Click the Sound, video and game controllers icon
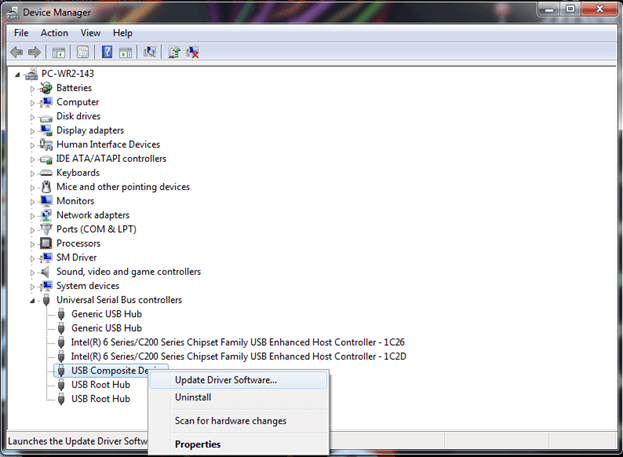 pyautogui.click(x=45, y=272)
